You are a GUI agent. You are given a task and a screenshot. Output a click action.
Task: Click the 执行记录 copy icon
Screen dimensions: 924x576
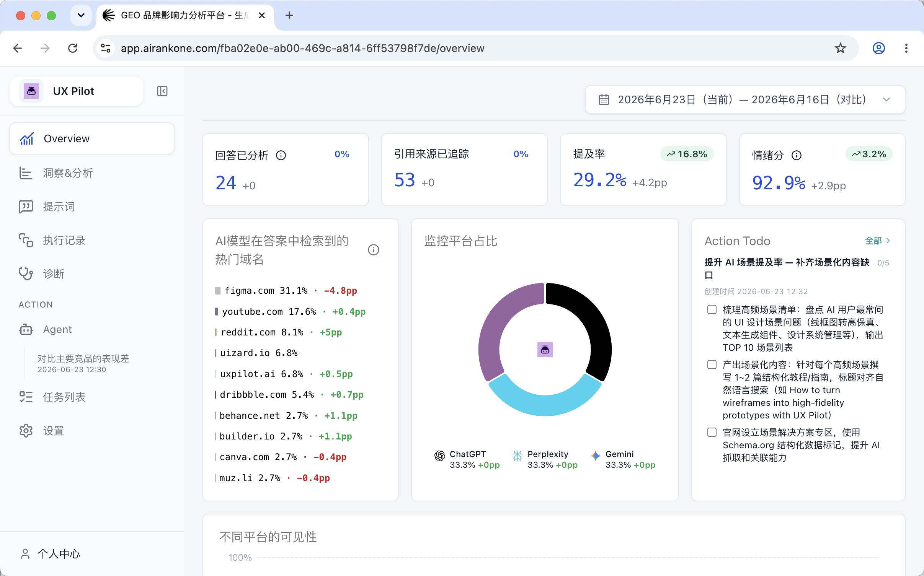tap(26, 240)
